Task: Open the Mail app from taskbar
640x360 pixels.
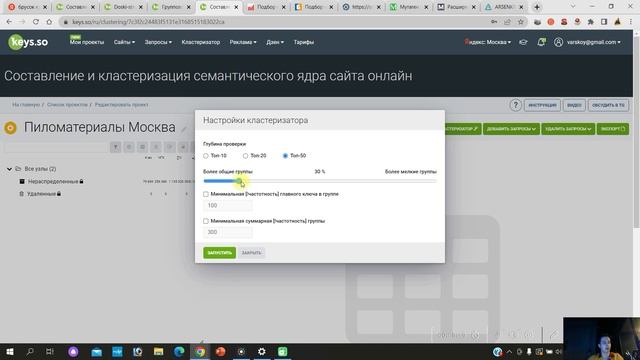Action: point(97,351)
